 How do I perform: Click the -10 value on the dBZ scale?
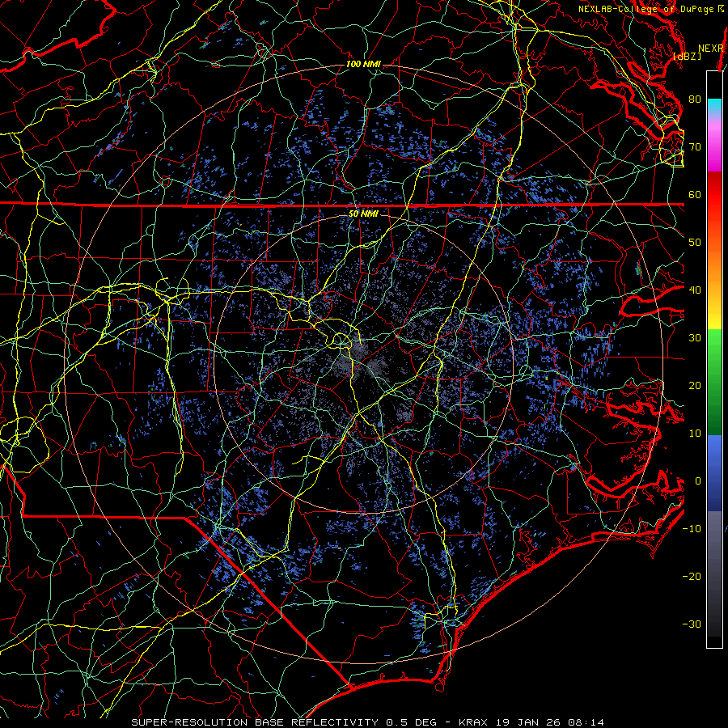coord(692,529)
